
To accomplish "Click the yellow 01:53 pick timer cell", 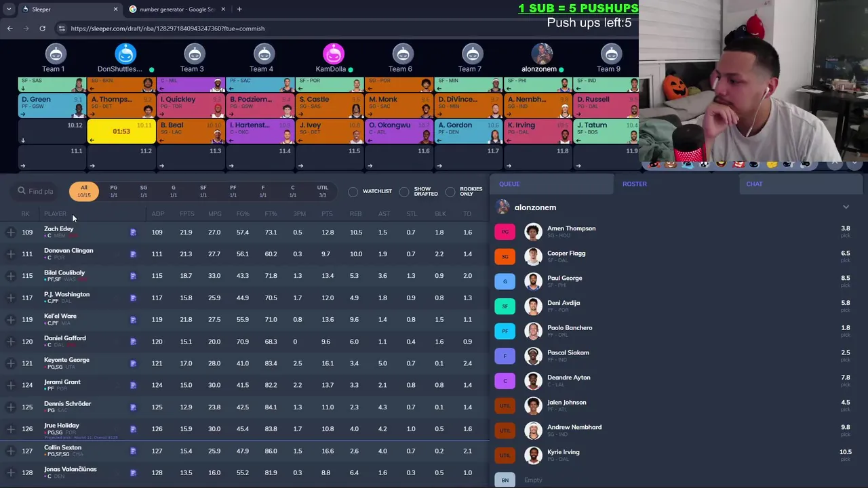I will coord(121,131).
